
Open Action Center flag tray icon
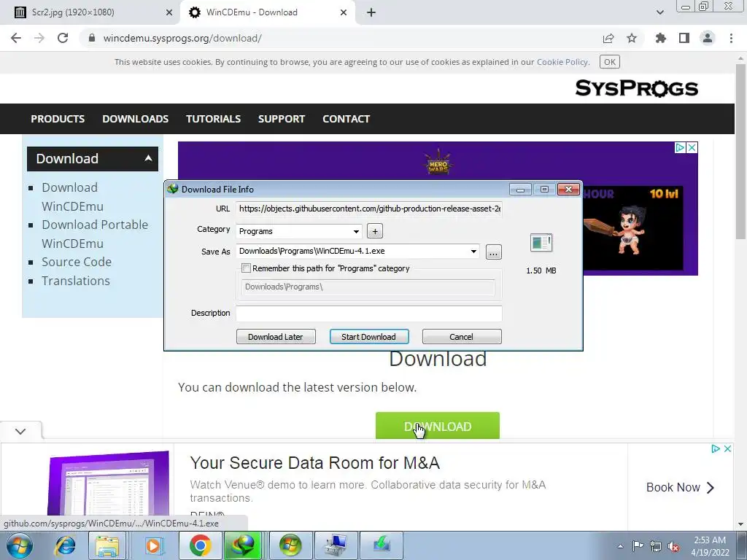click(638, 546)
